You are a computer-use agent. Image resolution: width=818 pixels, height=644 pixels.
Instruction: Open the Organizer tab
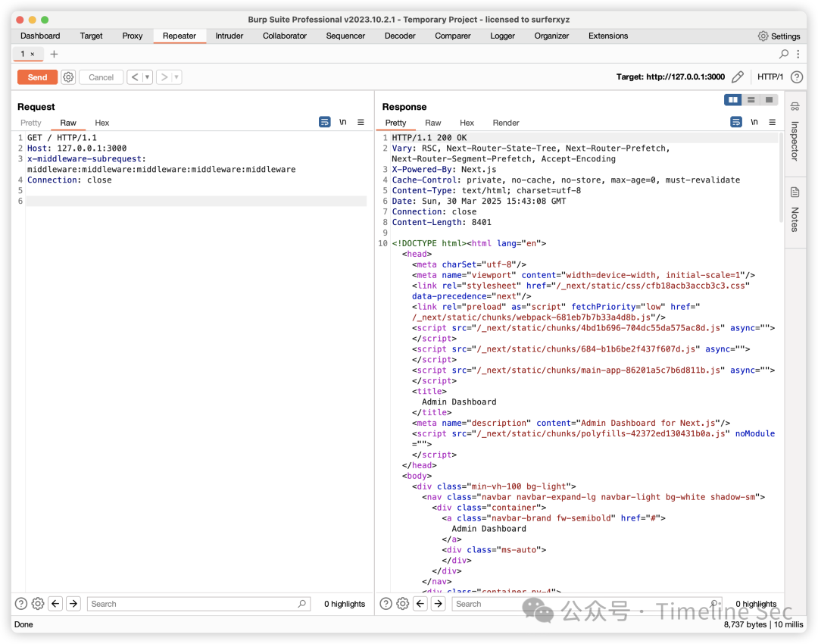tap(551, 36)
